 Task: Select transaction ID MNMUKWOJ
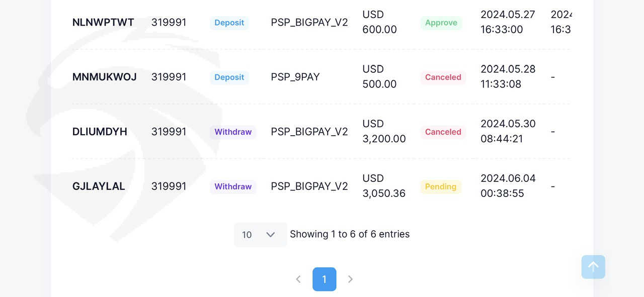[105, 77]
